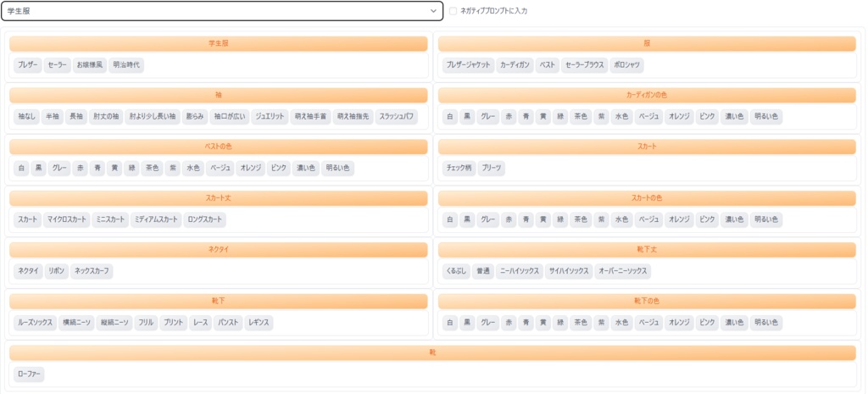
Task: Select the ローファー shoes tag
Action: point(29,374)
